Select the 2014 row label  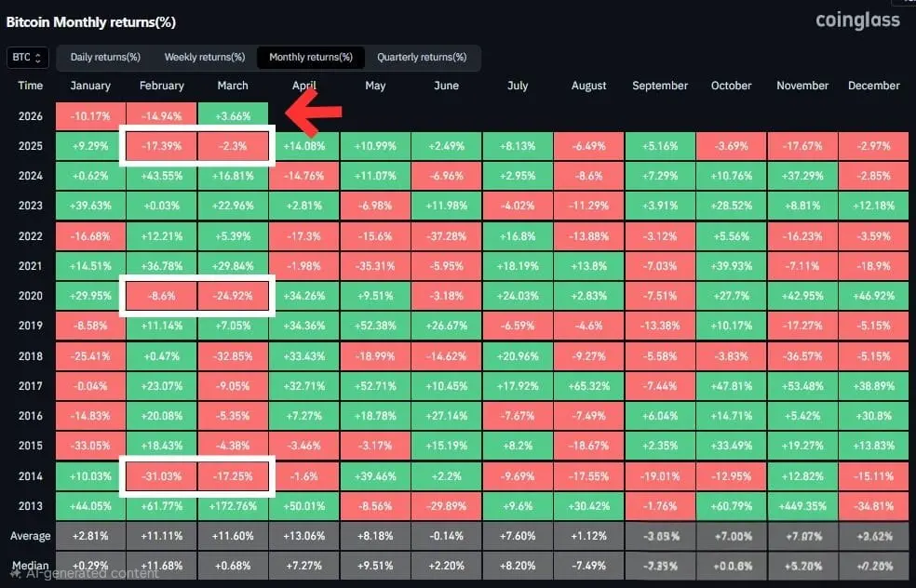click(31, 475)
